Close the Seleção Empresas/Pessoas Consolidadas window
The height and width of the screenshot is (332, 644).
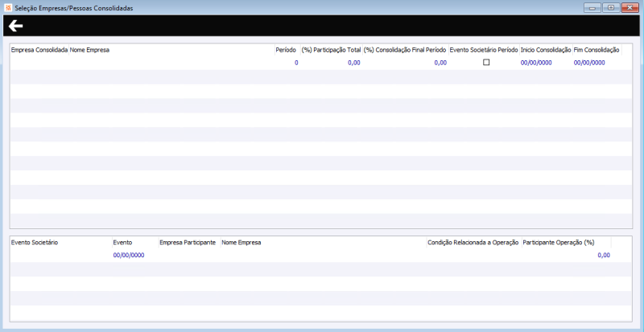[630, 8]
